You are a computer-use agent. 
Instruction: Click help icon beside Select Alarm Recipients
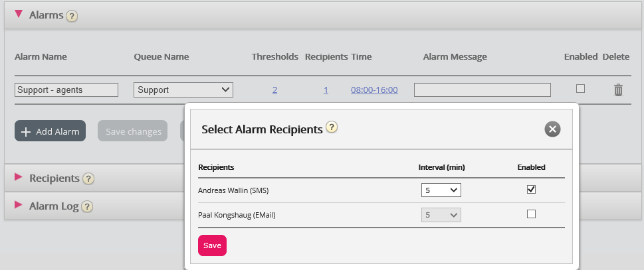point(332,128)
